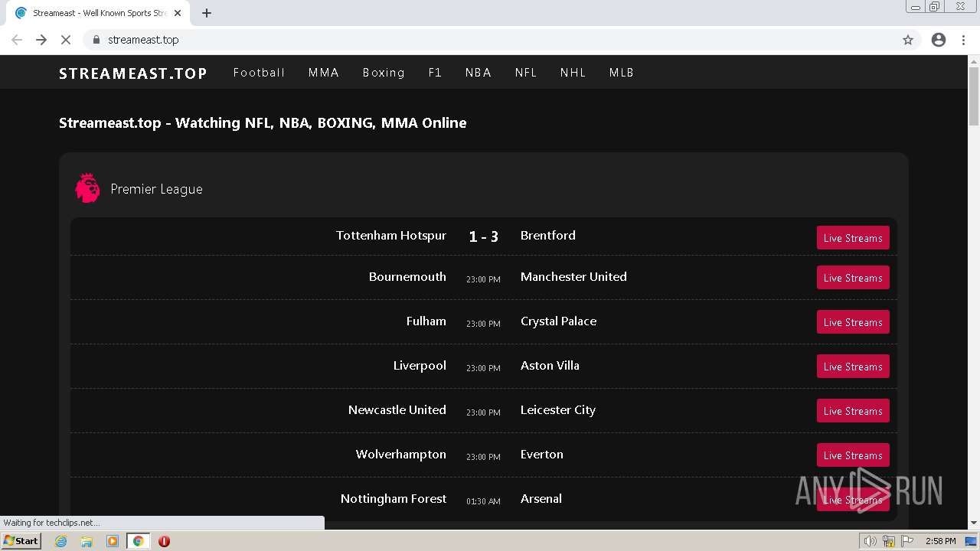Click the Wolverhampton team name

[x=401, y=455]
